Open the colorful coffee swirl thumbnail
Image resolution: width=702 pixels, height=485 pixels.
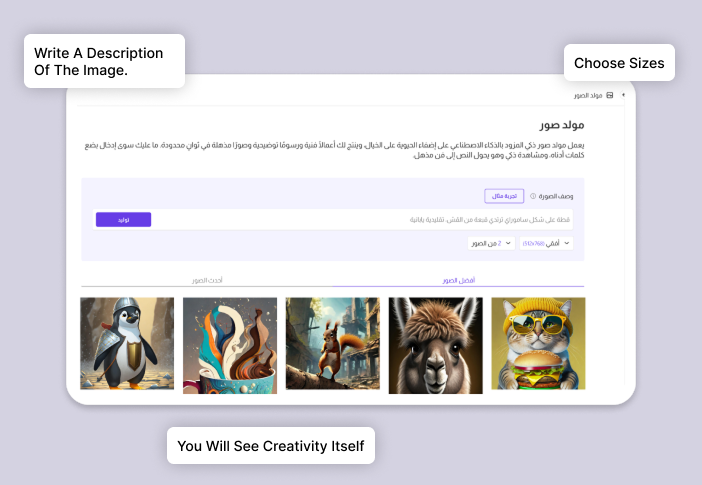point(230,346)
